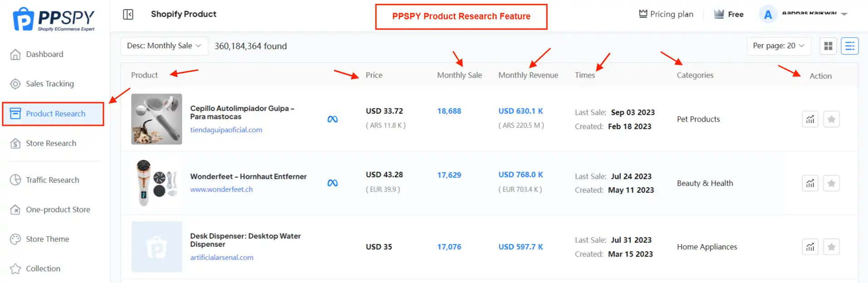This screenshot has height=283, width=868.
Task: Click the price USD 33.72
Action: [384, 111]
